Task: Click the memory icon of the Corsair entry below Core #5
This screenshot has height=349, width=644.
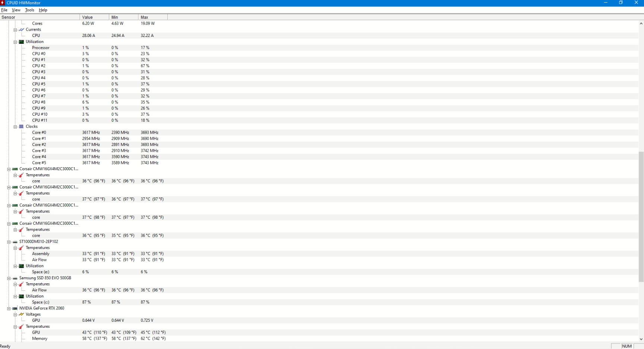Action: [x=15, y=169]
